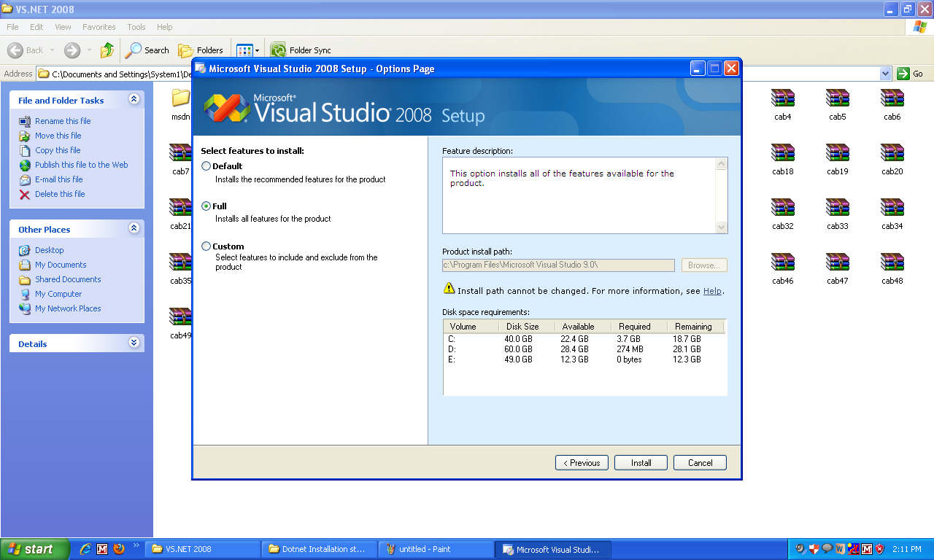Screen dimensions: 934x560
Task: Select the D: volume row
Action: (x=584, y=349)
